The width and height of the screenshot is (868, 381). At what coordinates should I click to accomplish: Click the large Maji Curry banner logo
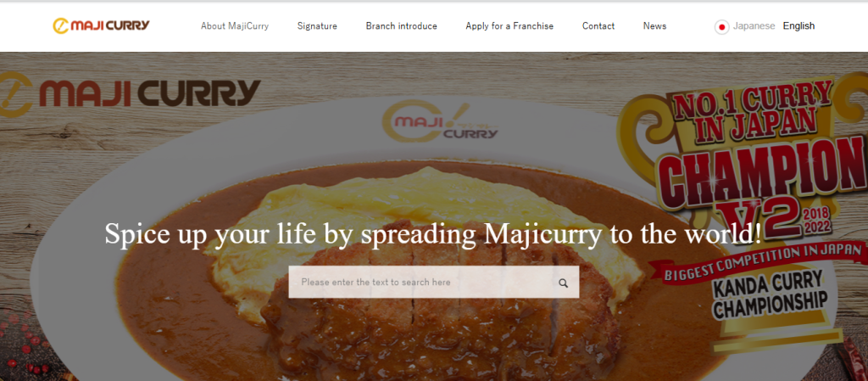pyautogui.click(x=130, y=94)
